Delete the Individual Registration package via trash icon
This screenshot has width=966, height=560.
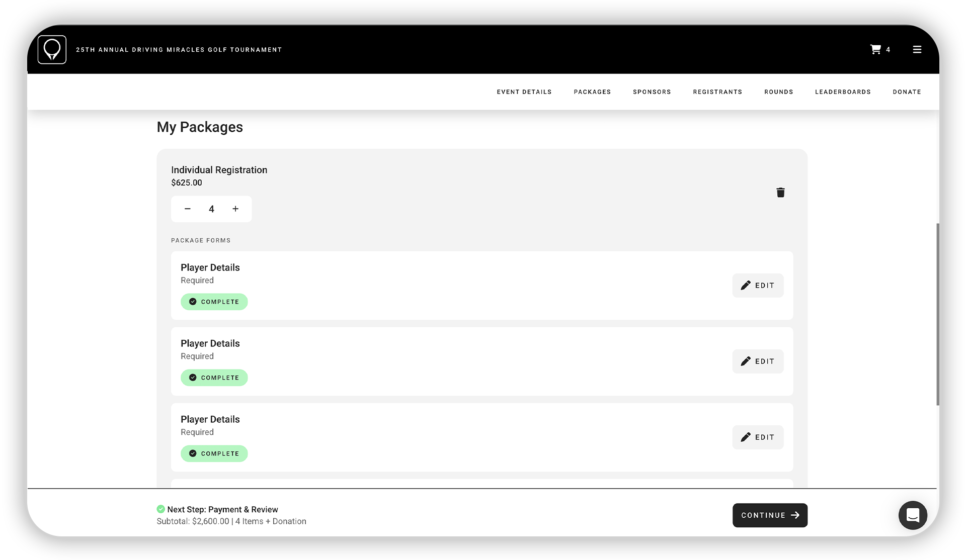[780, 193]
